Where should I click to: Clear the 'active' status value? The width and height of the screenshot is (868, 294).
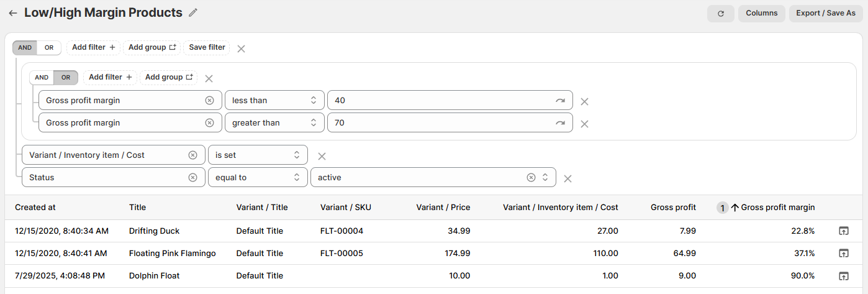[531, 178]
